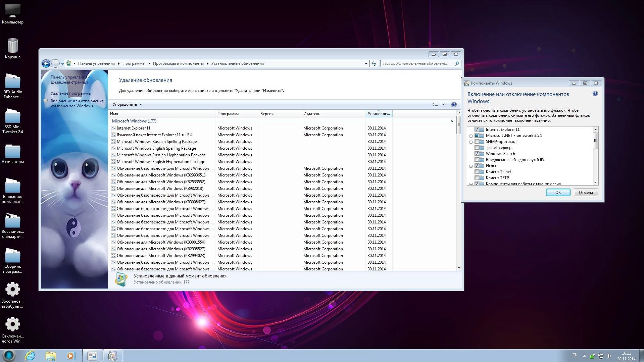644x362 pixels.
Task: Sort by the Имя column header
Action: 162,114
